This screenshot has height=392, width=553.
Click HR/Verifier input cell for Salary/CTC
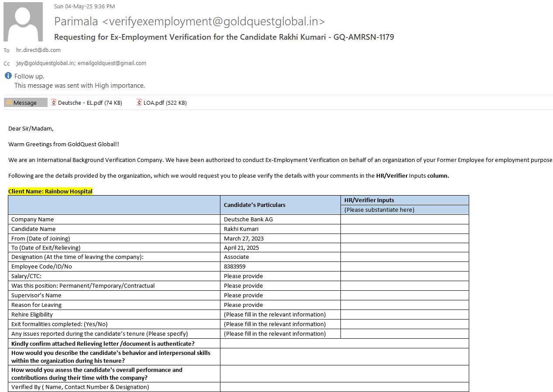(x=404, y=276)
